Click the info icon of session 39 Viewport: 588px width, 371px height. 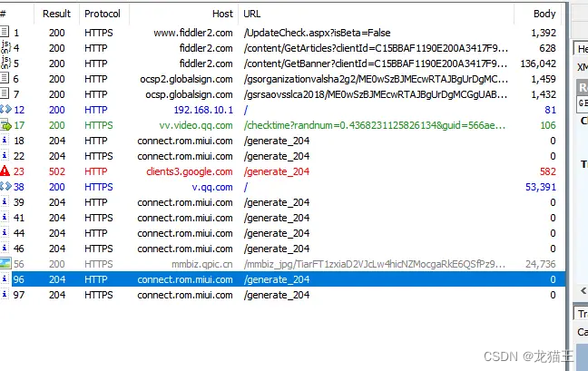point(5,201)
